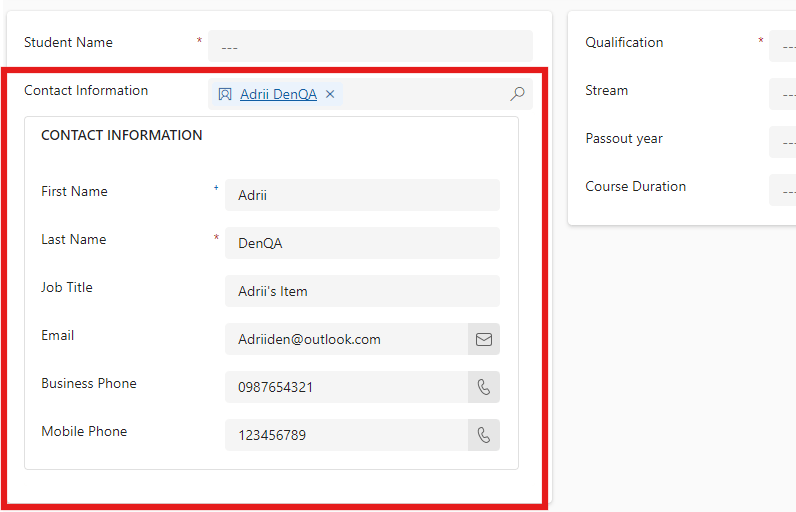
Task: Click the Mobile Phone number field
Action: click(346, 435)
